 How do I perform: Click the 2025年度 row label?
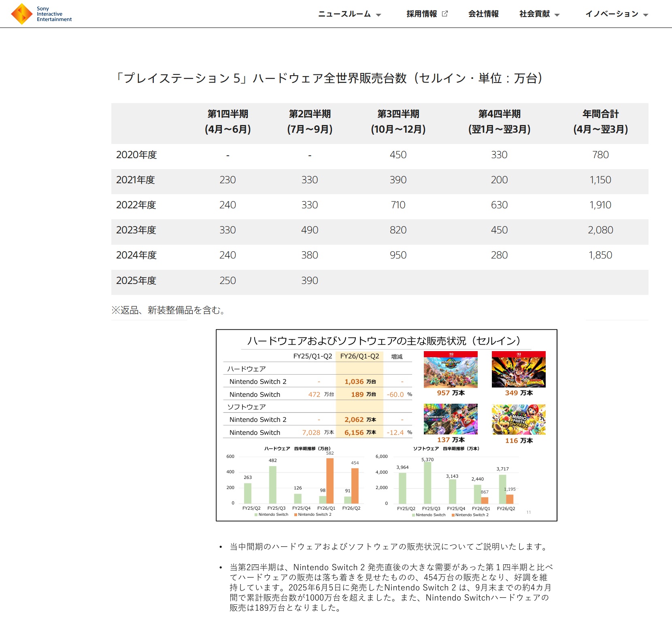pyautogui.click(x=136, y=281)
